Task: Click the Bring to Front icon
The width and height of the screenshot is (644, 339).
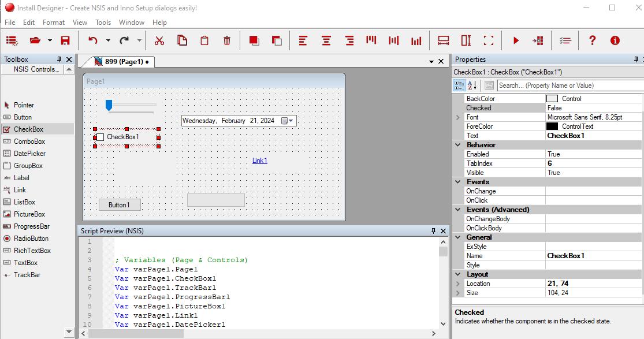Action: (x=254, y=40)
